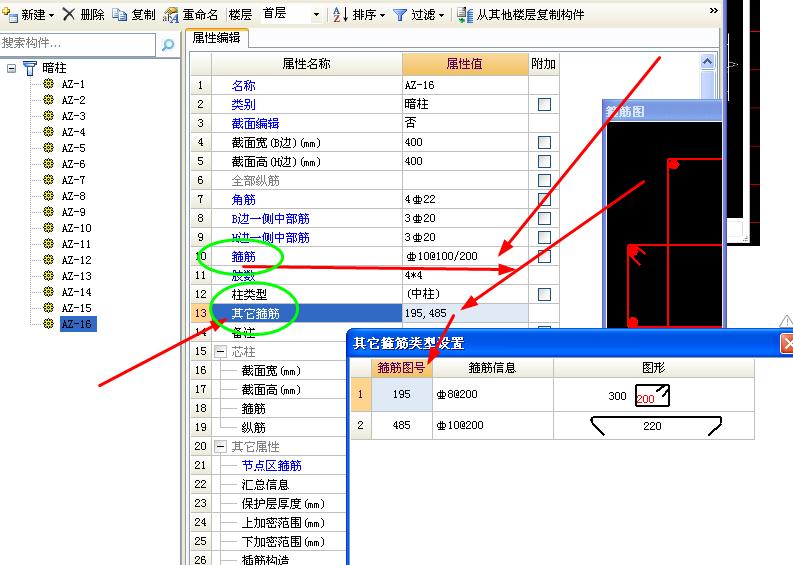The height and width of the screenshot is (565, 793).
Task: Click the 4*4 肢数 value cell
Action: point(465,275)
